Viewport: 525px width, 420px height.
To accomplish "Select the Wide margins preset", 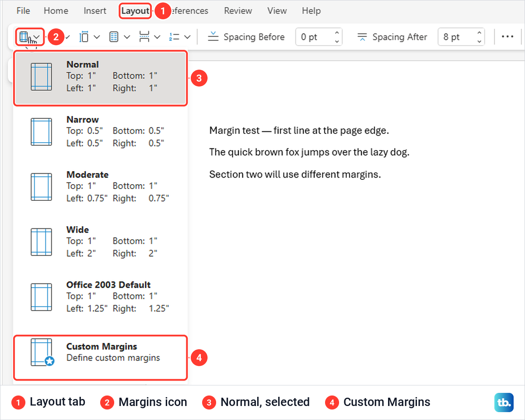I will (x=101, y=241).
